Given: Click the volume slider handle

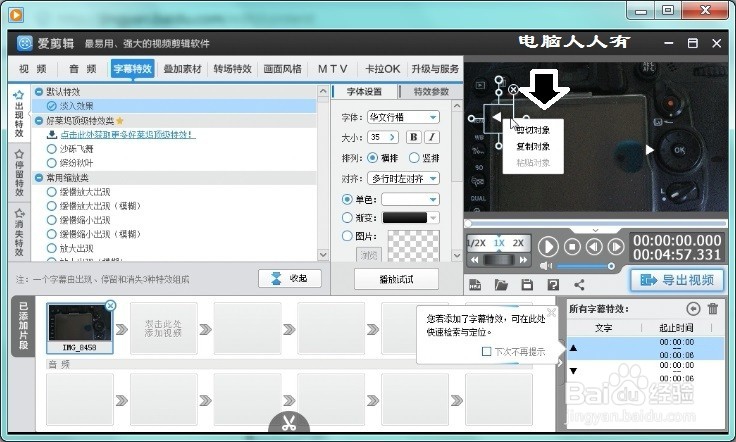Looking at the screenshot, I should tap(611, 266).
